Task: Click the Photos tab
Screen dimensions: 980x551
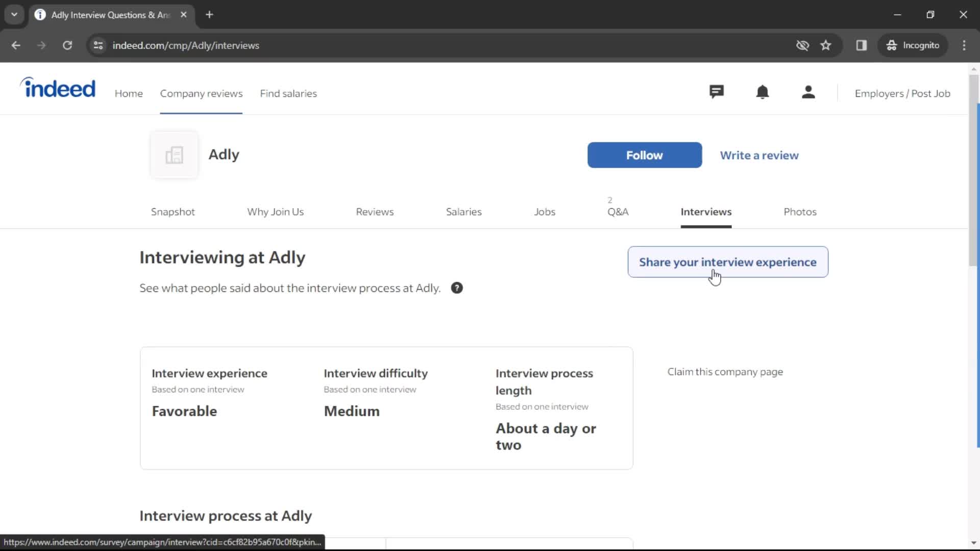Action: [800, 211]
